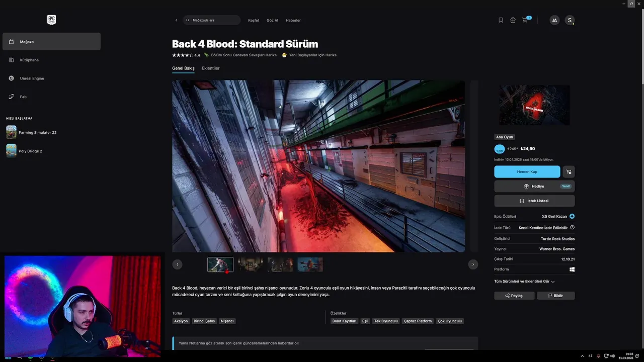Click the Çok Oyunculu feature tag

tap(450, 321)
